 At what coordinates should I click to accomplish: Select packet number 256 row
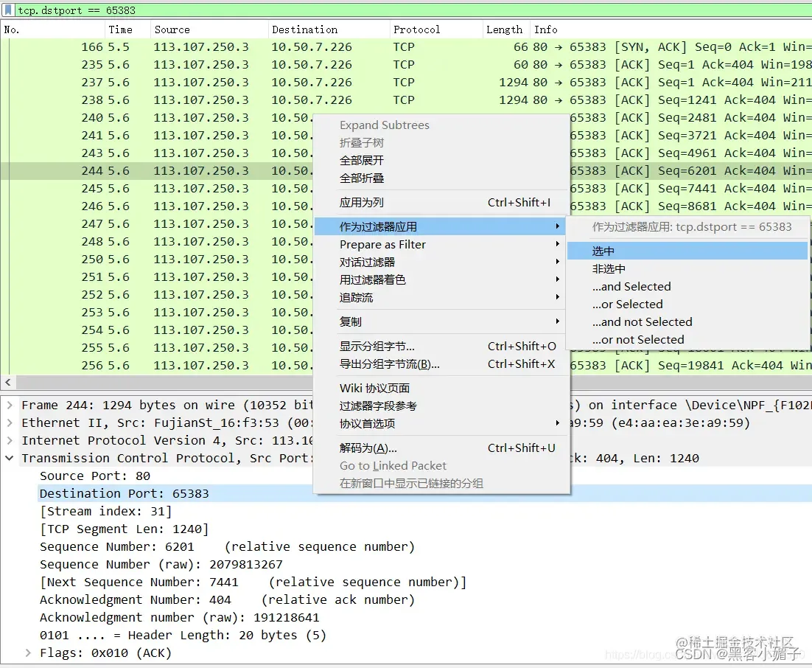pos(156,366)
